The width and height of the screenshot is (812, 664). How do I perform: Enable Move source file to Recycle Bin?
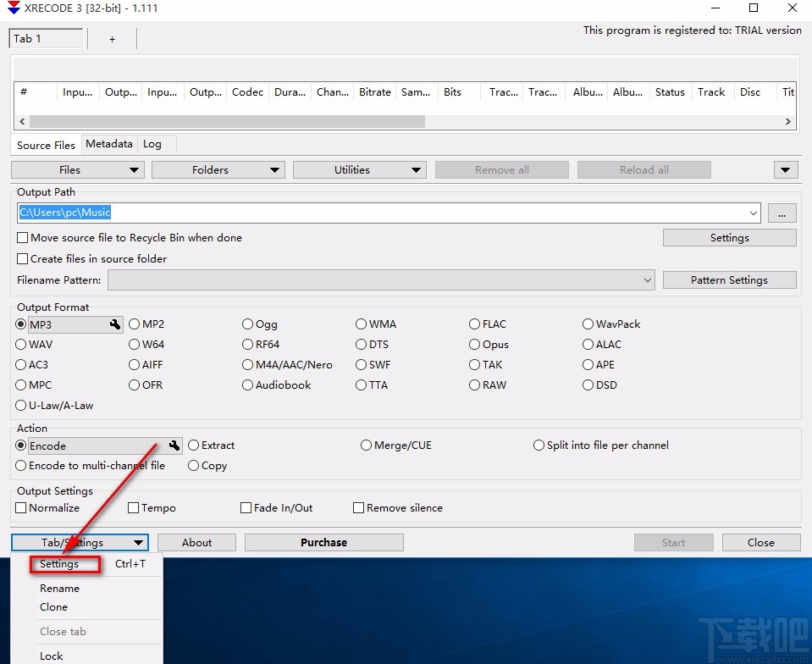[23, 238]
